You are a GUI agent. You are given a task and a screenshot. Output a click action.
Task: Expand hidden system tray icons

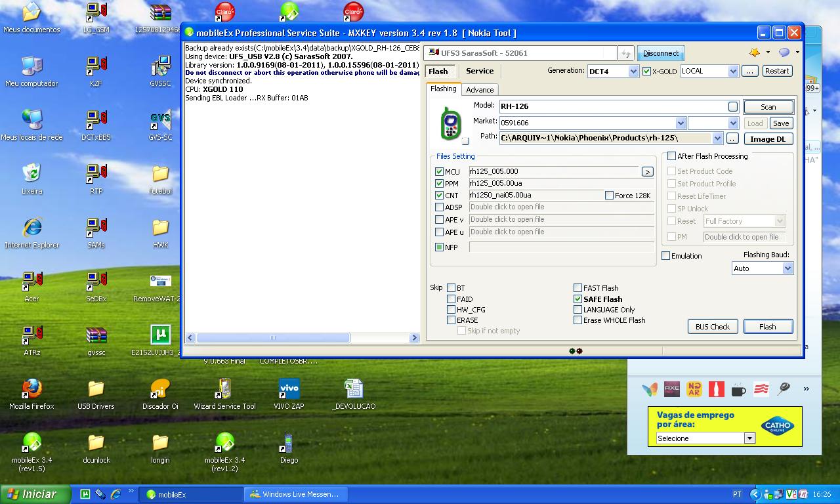(x=755, y=494)
